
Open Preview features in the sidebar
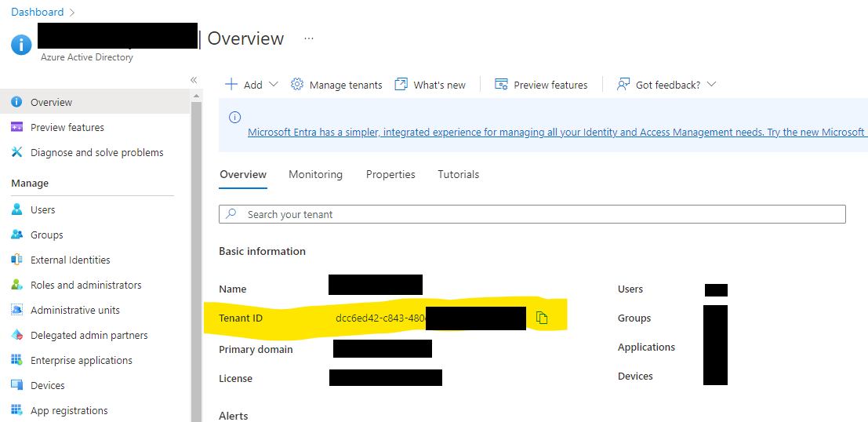click(x=67, y=127)
